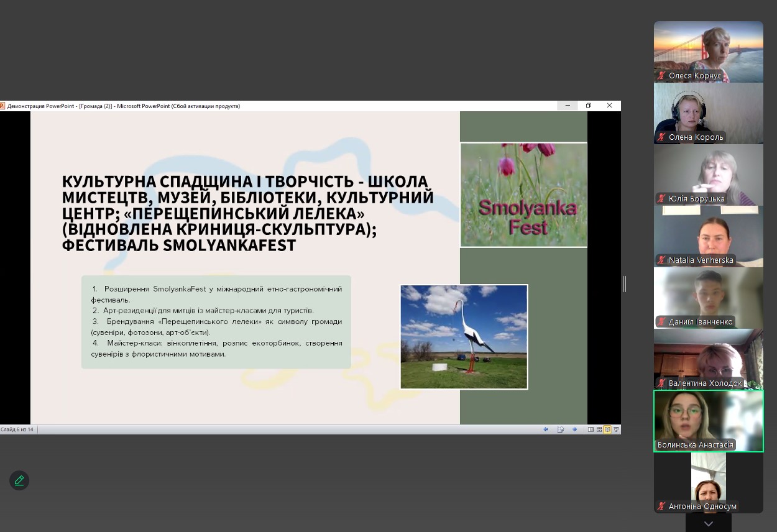Click the slide title 'Культурна спадщина і творчість'
This screenshot has height=532, width=777.
tap(248, 213)
